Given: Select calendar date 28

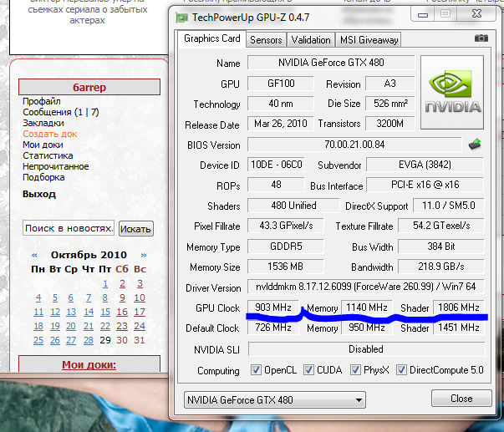Looking at the screenshot, I should [x=89, y=340].
